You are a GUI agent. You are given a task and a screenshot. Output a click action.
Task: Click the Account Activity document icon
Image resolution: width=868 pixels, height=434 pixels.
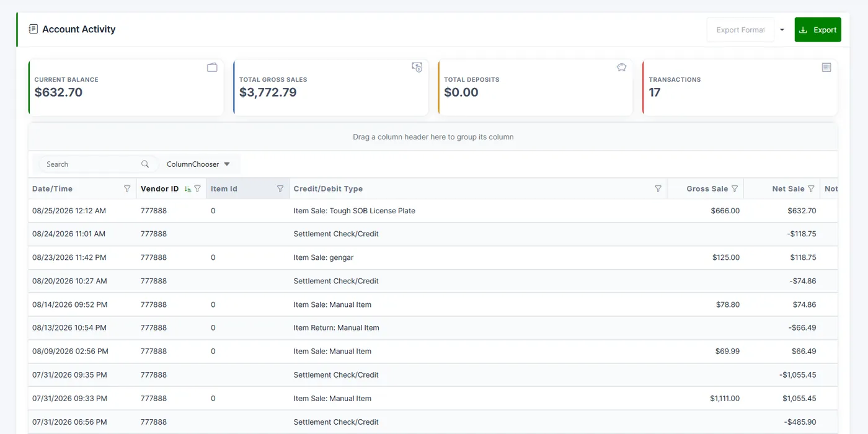pos(33,29)
